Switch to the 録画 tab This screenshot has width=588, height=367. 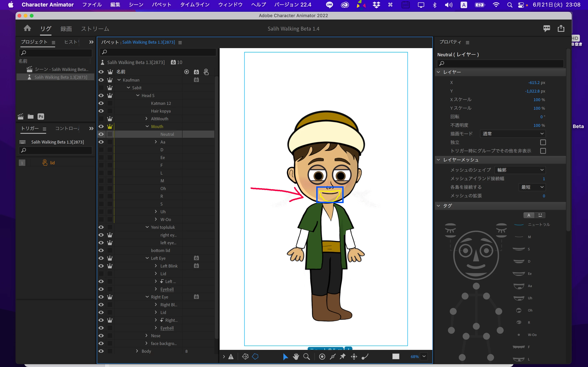click(66, 29)
